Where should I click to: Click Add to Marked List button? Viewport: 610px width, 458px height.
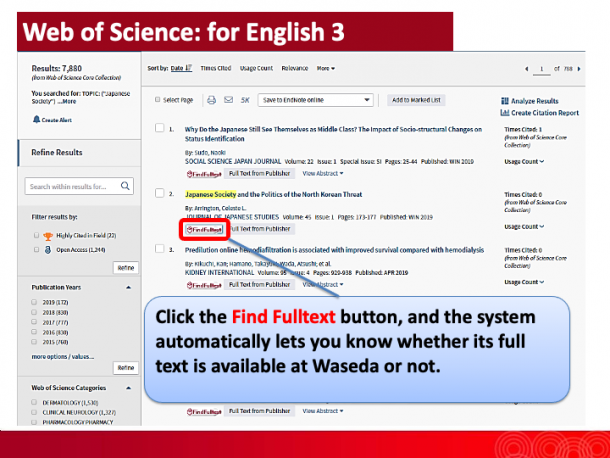(416, 100)
